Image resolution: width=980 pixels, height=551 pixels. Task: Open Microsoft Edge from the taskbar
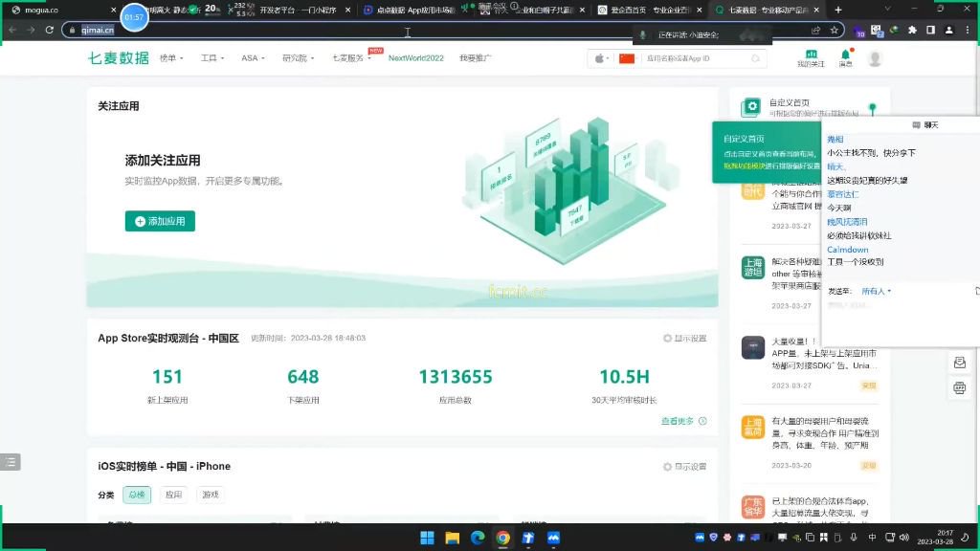pos(478,538)
